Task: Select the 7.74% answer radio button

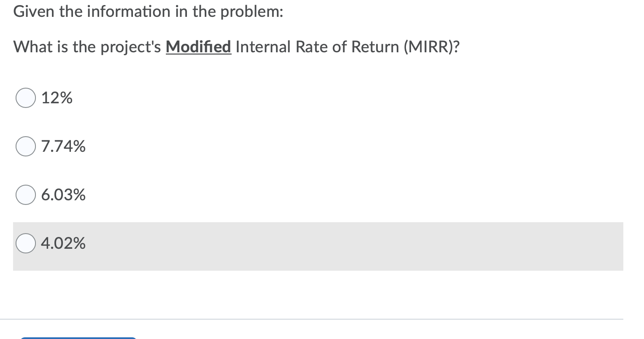Action: (25, 146)
